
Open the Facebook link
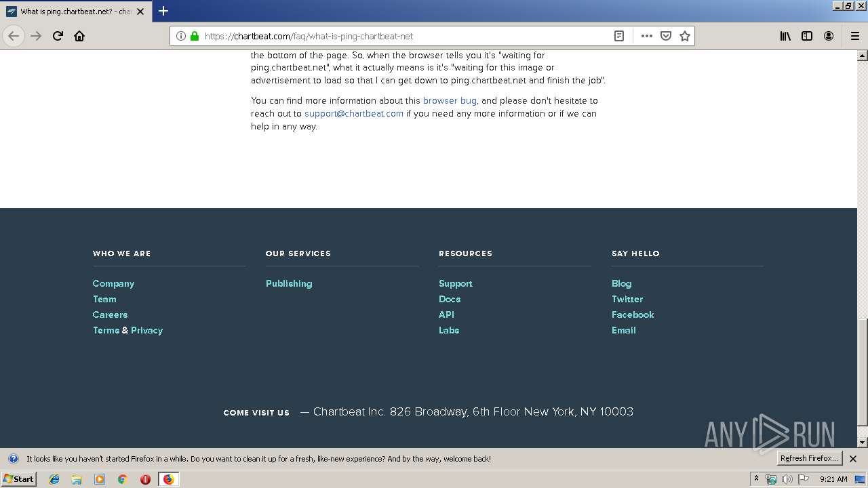[633, 314]
